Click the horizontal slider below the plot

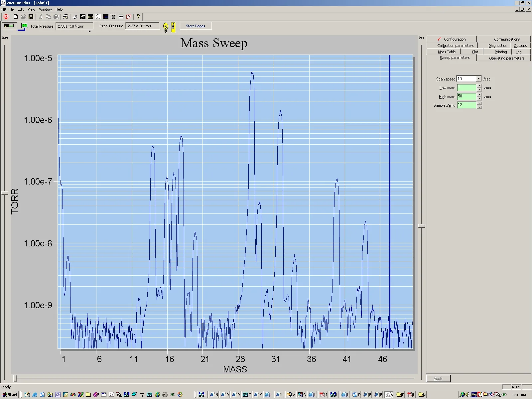point(15,378)
